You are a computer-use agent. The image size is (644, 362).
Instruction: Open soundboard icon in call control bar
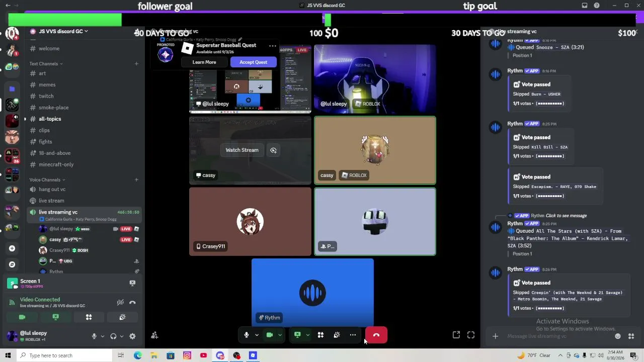pos(337,335)
